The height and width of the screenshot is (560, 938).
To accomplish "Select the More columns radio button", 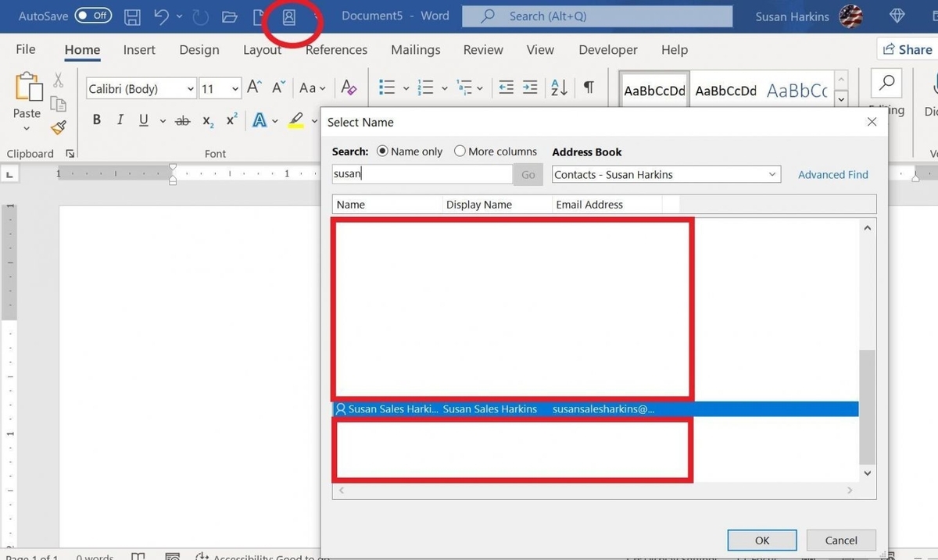I will click(x=460, y=151).
